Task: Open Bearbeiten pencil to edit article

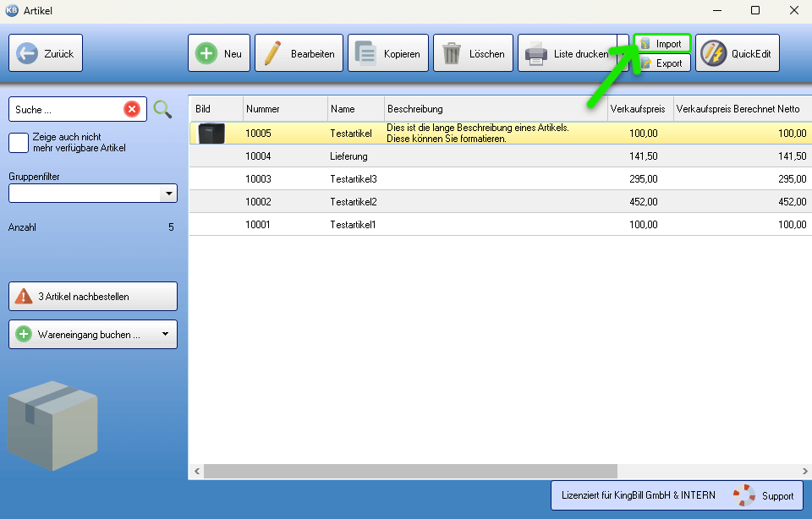Action: pos(299,53)
